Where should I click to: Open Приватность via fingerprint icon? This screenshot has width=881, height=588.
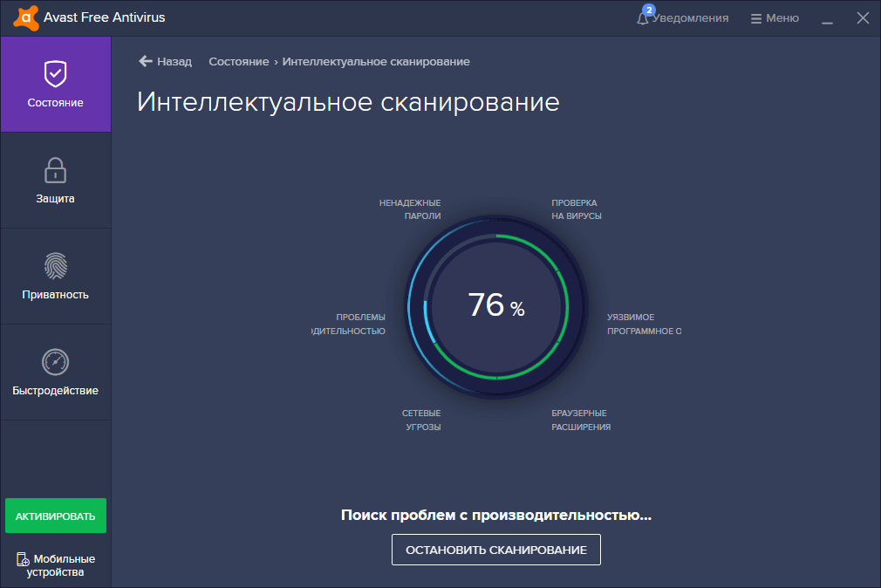(x=55, y=267)
